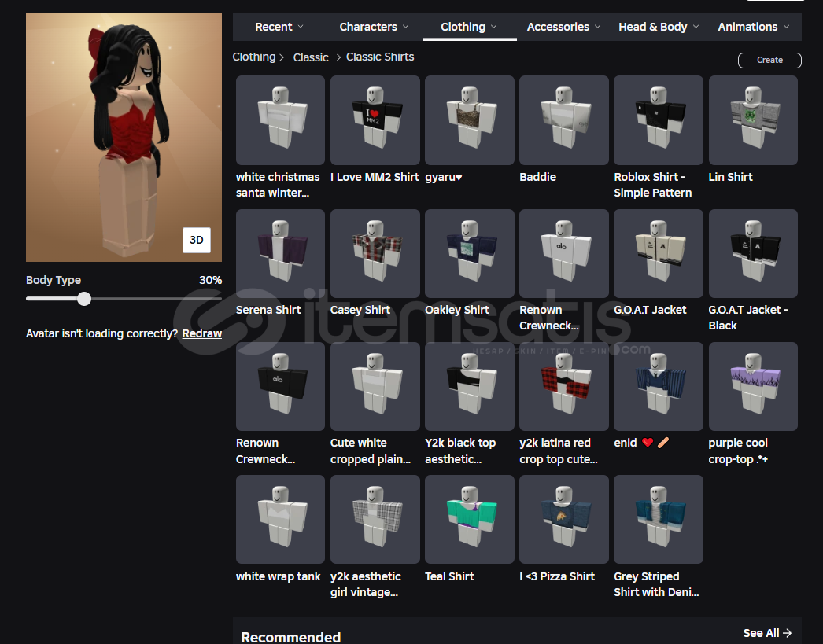The image size is (823, 644).
Task: Expand the Clothing dropdown chevron
Action: tap(494, 27)
